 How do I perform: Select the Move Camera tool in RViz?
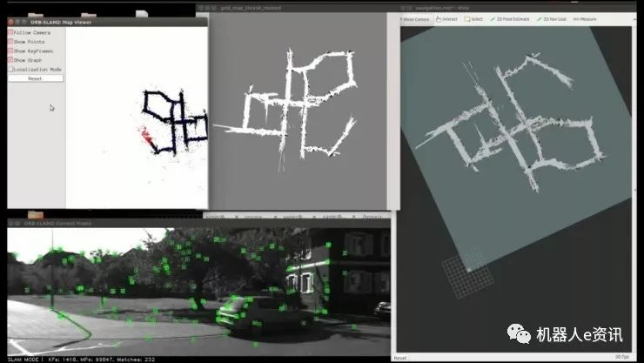pyautogui.click(x=415, y=19)
